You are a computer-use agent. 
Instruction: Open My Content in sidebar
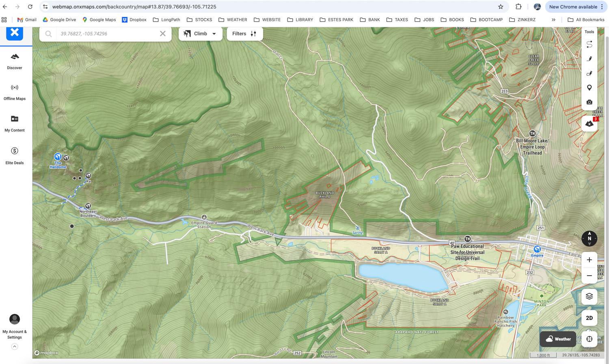click(x=15, y=123)
